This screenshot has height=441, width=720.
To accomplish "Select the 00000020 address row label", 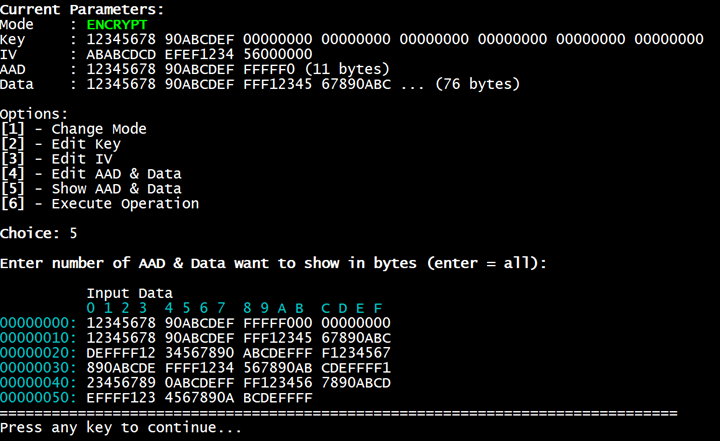I will [38, 353].
